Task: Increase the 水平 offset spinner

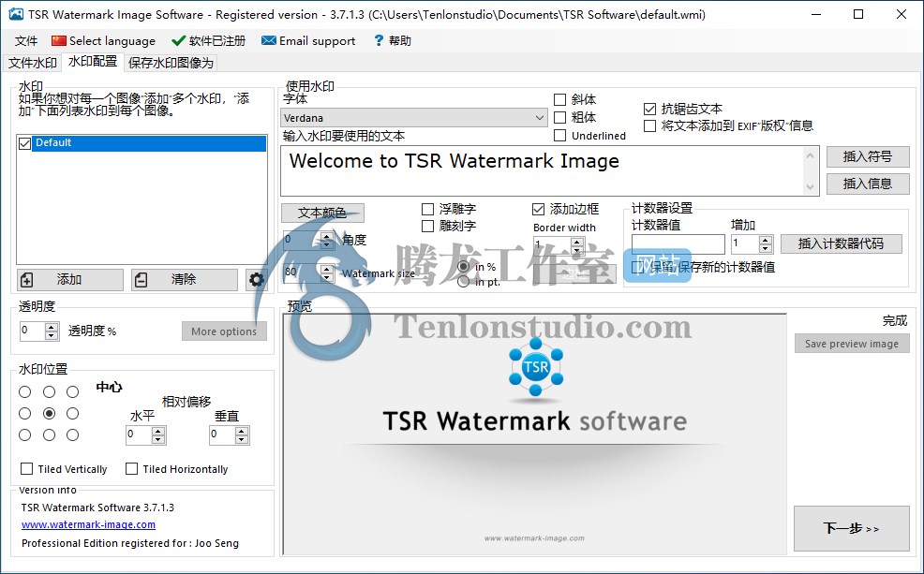Action: (x=158, y=432)
